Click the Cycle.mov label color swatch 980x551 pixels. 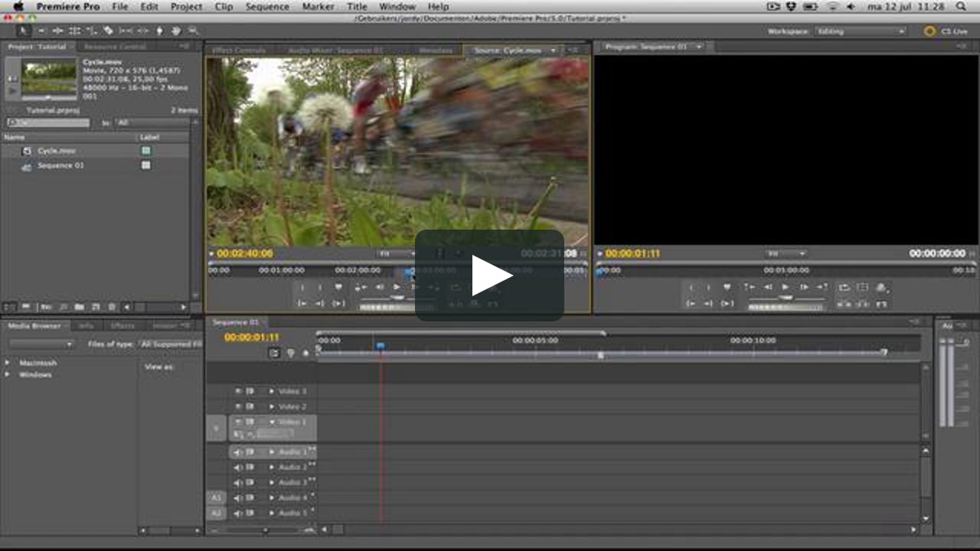tap(146, 151)
